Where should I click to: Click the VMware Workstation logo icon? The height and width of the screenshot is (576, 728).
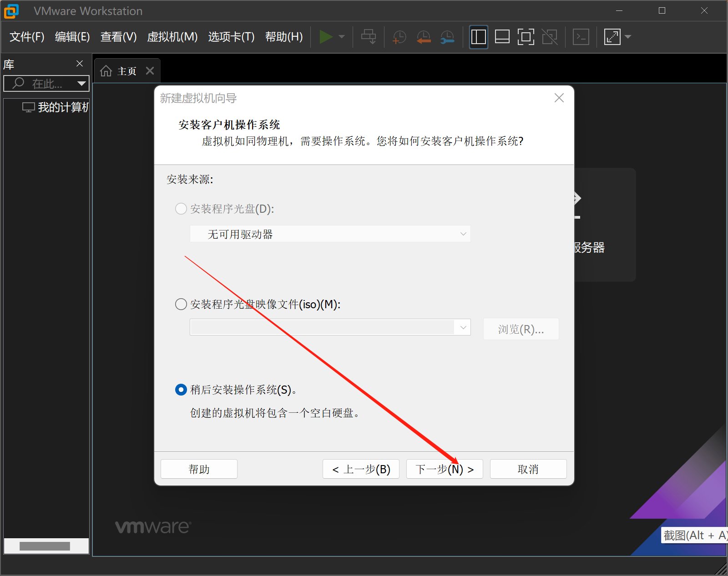click(x=11, y=11)
